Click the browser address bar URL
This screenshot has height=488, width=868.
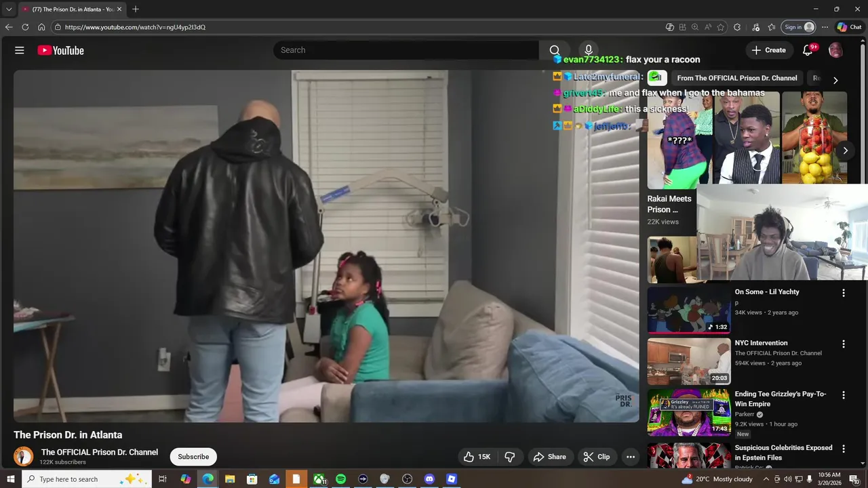point(135,27)
